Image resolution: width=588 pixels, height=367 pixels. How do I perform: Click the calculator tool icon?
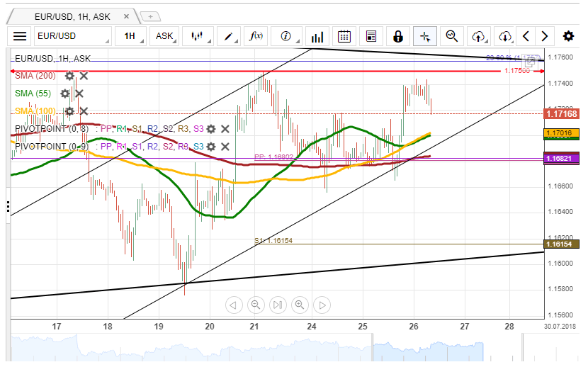pyautogui.click(x=371, y=36)
